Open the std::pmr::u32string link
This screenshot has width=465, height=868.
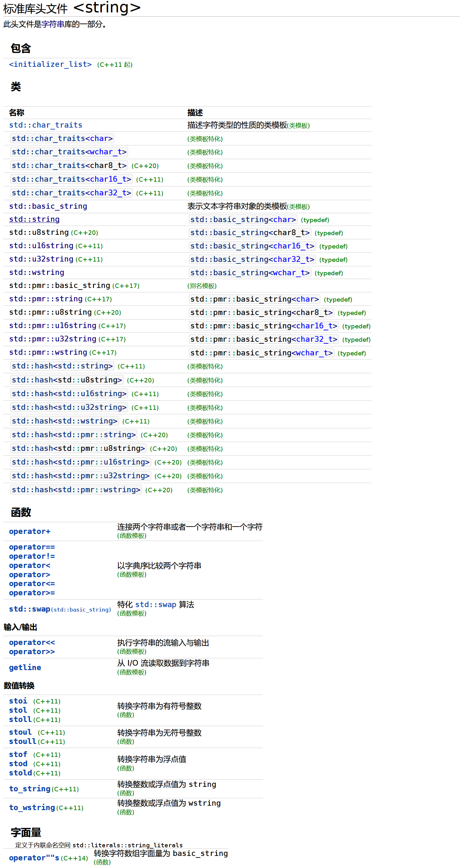[53, 339]
